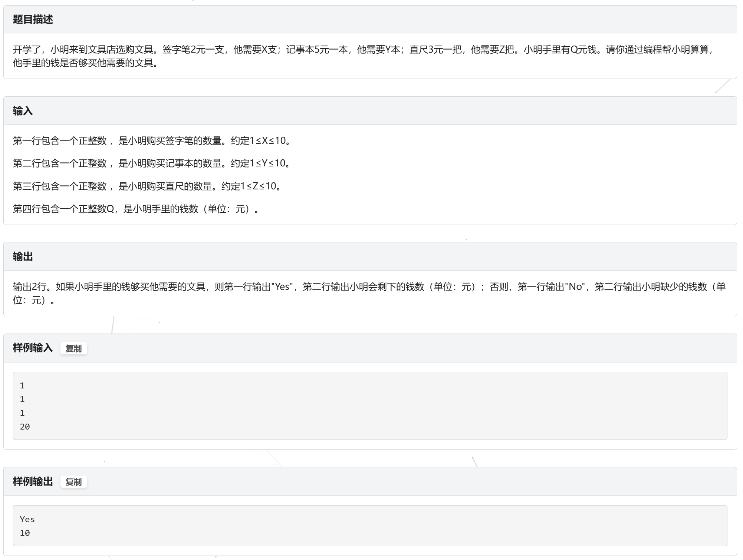Click empty area of the sample output code box
The image size is (743, 560).
coord(371,526)
